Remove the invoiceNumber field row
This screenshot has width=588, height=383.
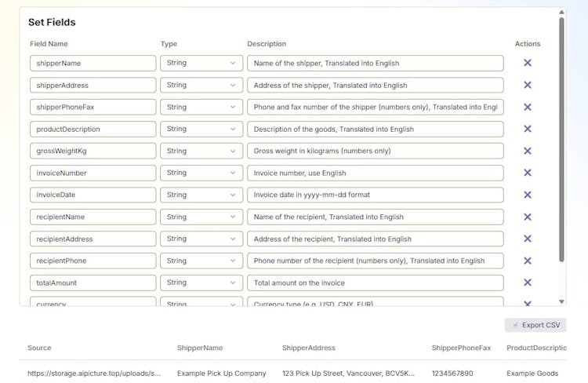coord(527,173)
